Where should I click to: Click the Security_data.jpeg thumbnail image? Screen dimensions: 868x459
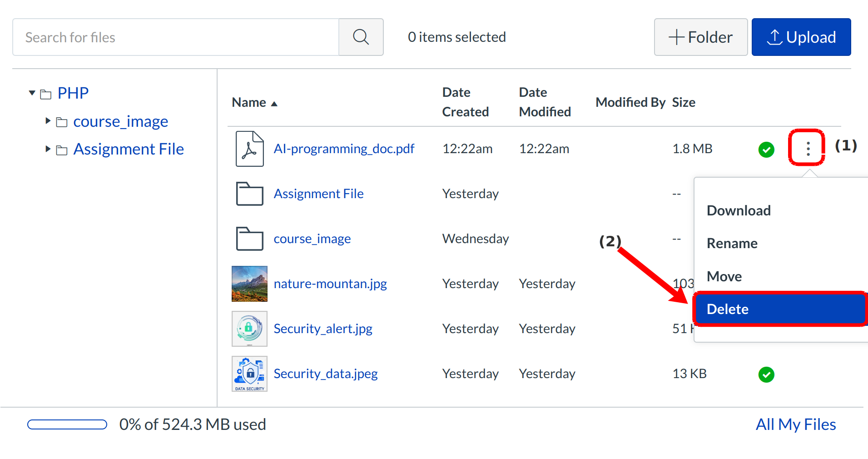point(249,374)
